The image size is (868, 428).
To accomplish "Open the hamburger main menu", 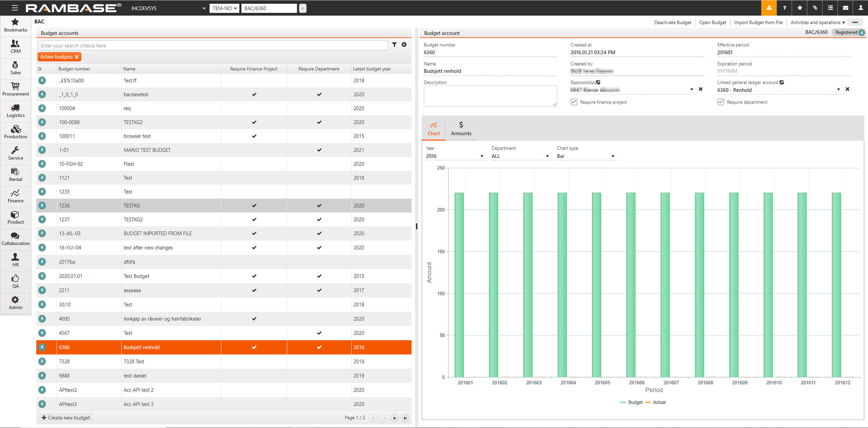I will [15, 8].
